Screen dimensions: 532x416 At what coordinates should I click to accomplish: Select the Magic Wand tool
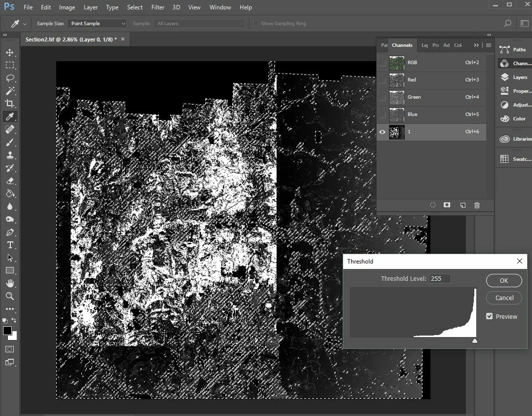click(10, 91)
